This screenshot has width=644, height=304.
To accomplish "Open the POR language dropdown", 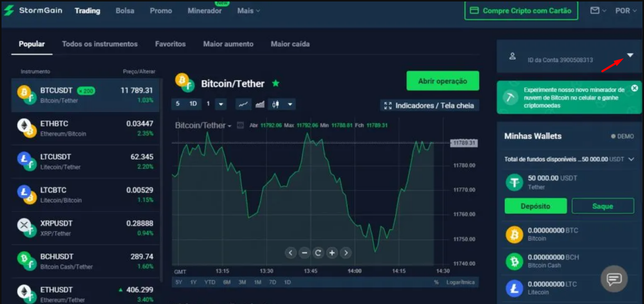I will (625, 10).
